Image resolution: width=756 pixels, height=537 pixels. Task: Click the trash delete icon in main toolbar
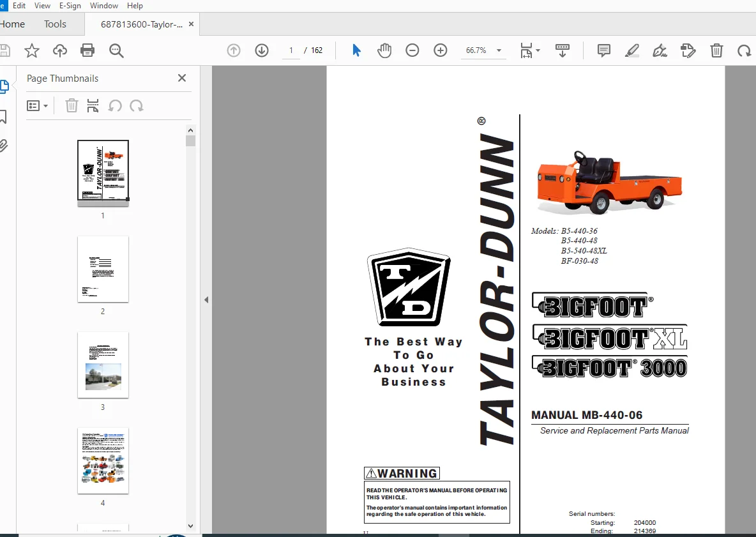pos(716,50)
